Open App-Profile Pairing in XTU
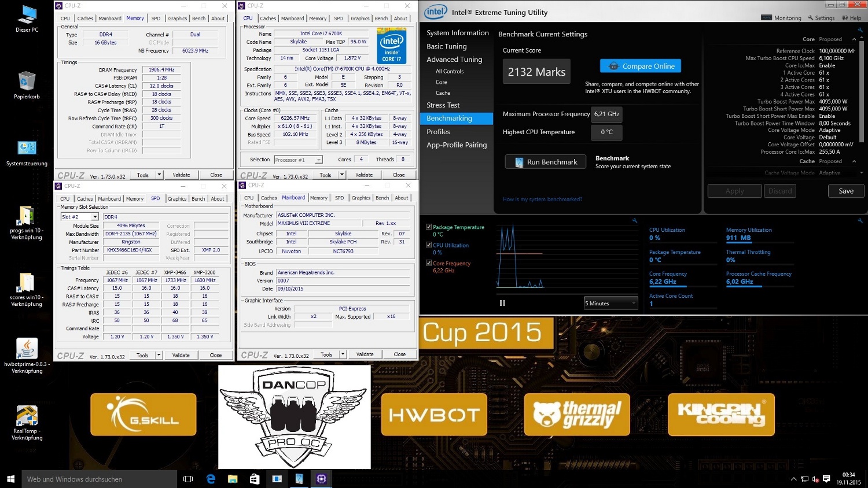The width and height of the screenshot is (868, 488). (x=457, y=145)
